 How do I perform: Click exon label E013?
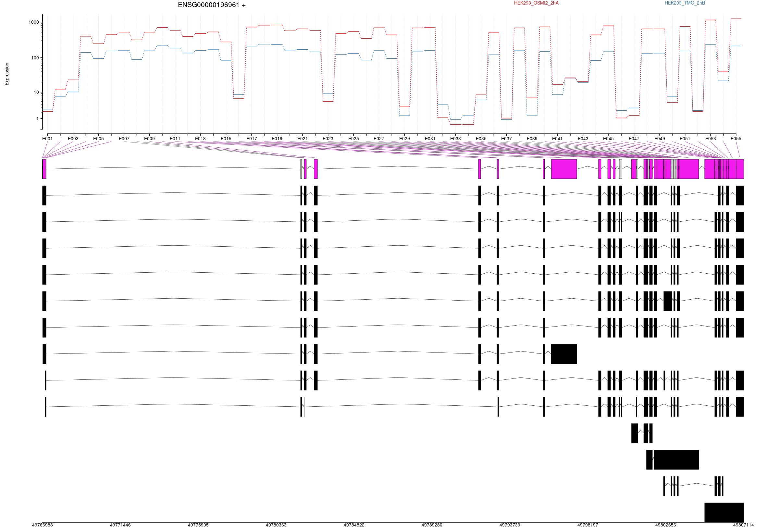tap(201, 139)
